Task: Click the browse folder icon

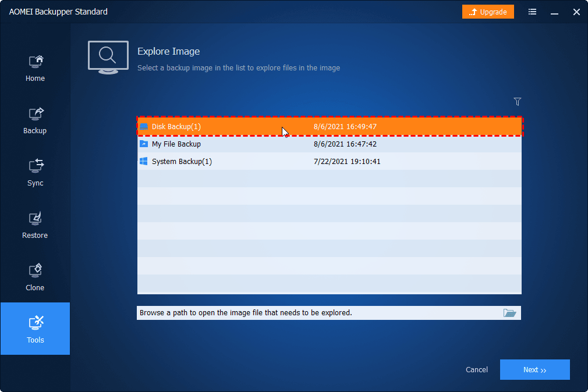Action: 509,312
